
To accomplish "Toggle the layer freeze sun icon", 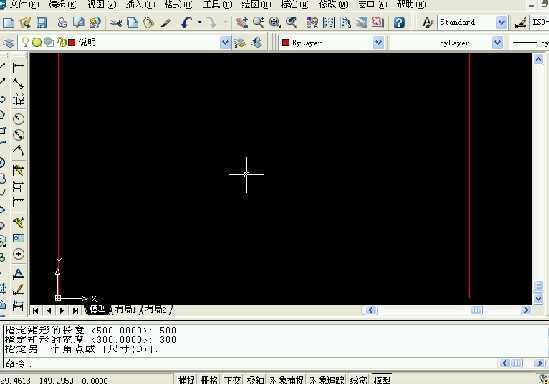I will point(37,42).
